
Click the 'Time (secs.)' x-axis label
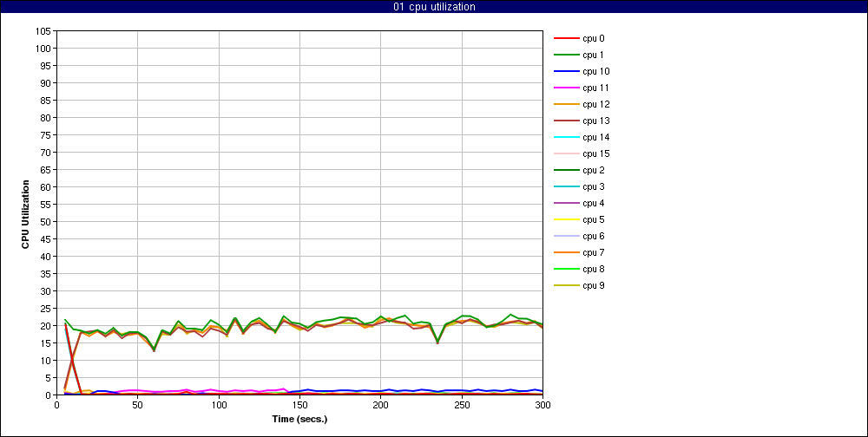[299, 419]
